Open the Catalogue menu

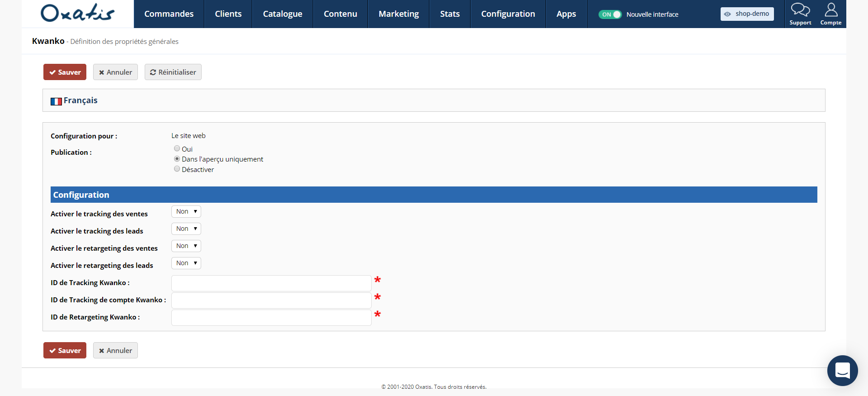283,14
